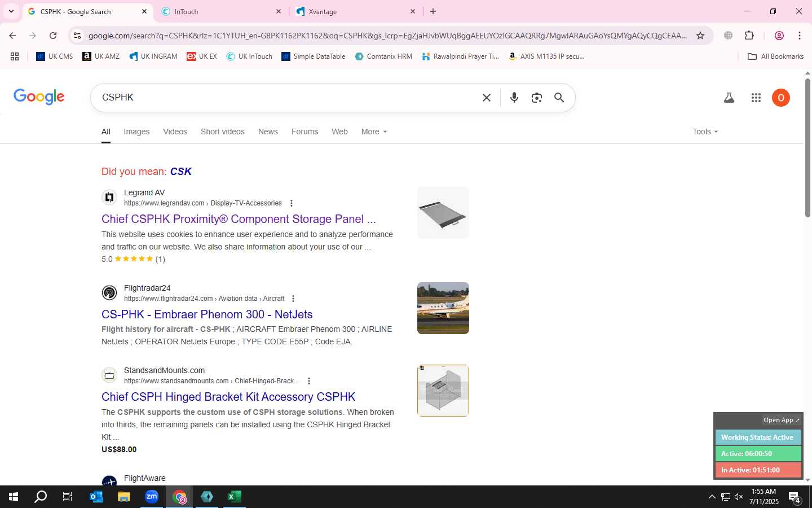Screen dimensions: 812x508
Task: Open the Extensions puzzle icon
Action: [749, 36]
